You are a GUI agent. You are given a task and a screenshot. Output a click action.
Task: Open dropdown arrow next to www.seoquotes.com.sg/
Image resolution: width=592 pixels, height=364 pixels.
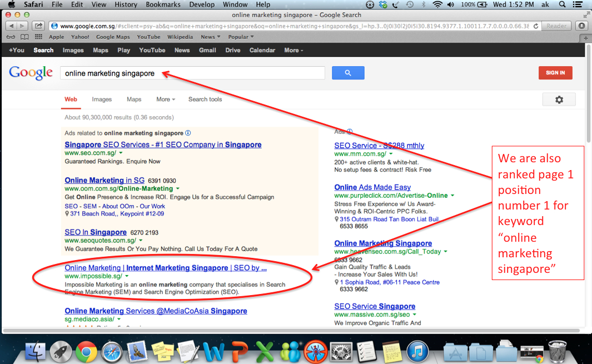pyautogui.click(x=141, y=241)
